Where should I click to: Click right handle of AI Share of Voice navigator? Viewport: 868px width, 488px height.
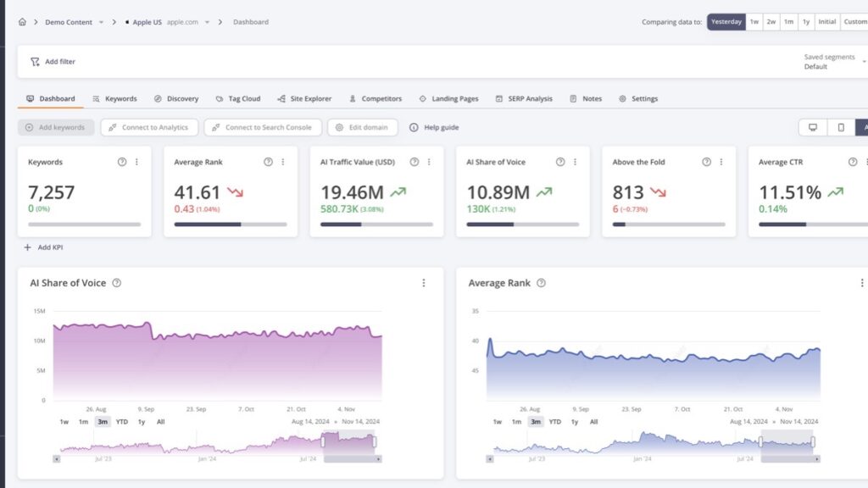point(374,441)
